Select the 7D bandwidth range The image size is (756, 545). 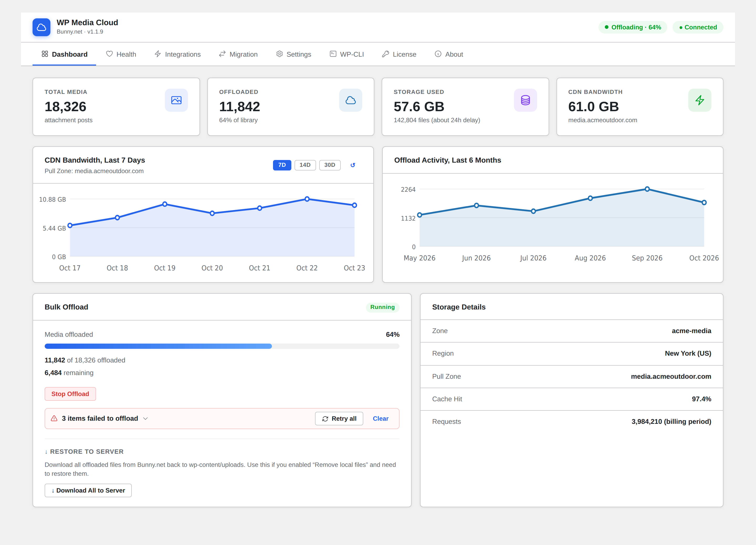(x=282, y=165)
